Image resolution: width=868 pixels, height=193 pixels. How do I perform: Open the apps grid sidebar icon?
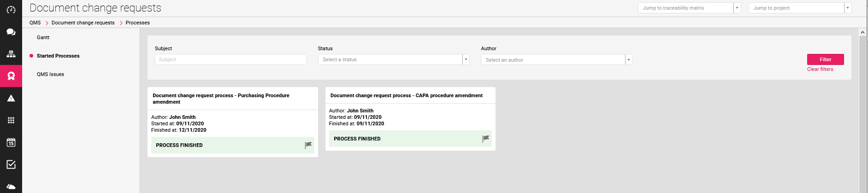coord(11,120)
